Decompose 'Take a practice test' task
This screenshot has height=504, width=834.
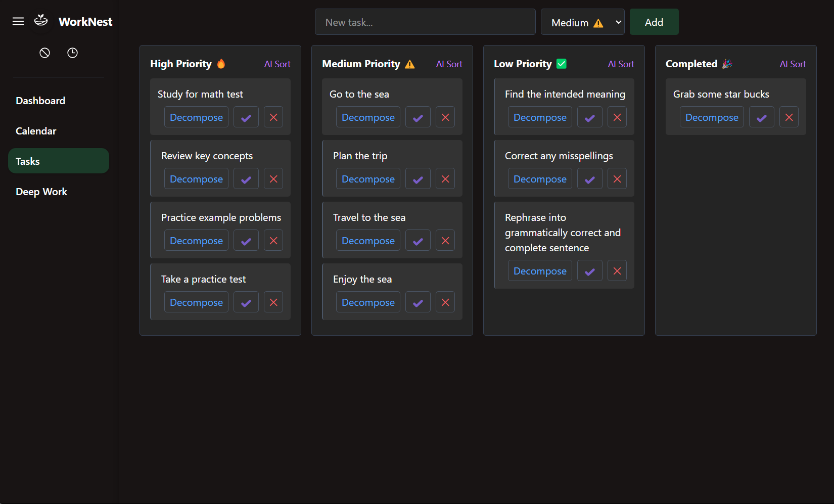pyautogui.click(x=196, y=302)
